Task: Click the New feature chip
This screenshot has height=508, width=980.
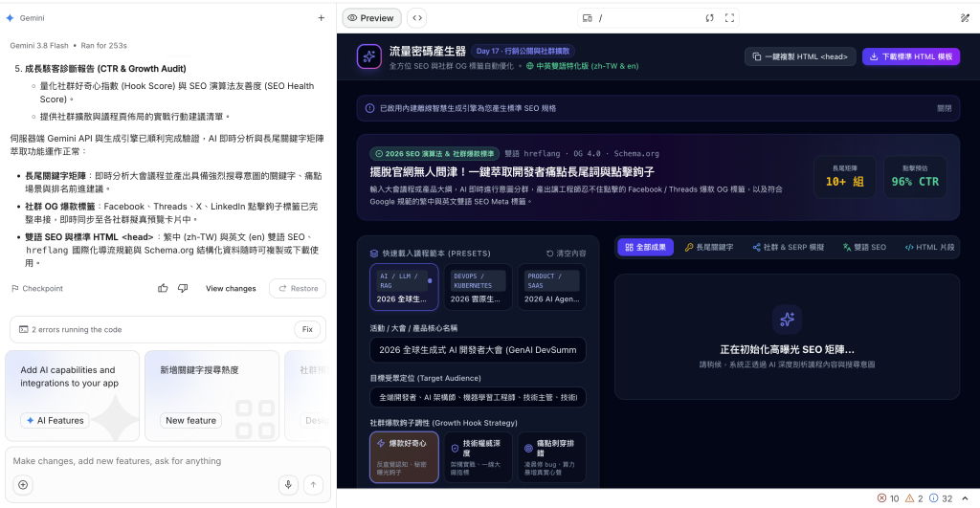Action: 191,421
